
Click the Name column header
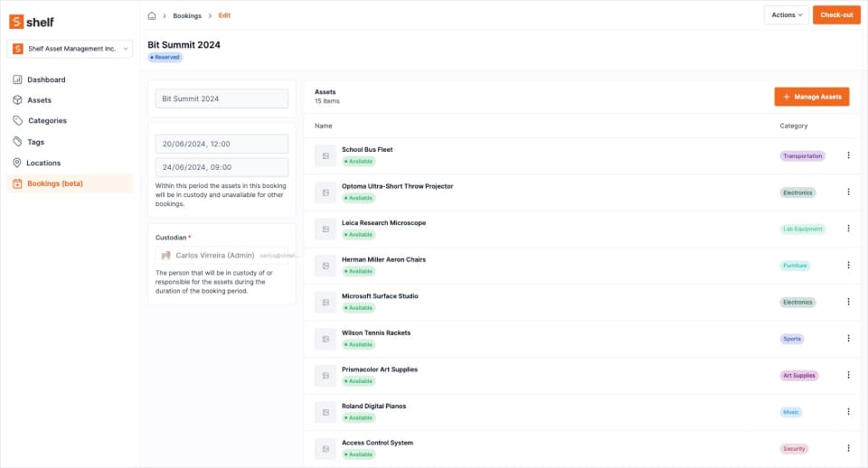click(324, 126)
